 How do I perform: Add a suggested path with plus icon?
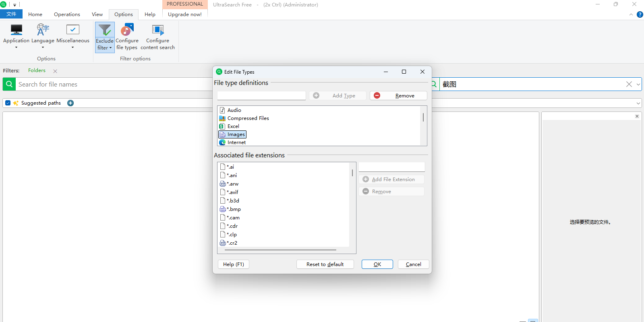point(70,103)
